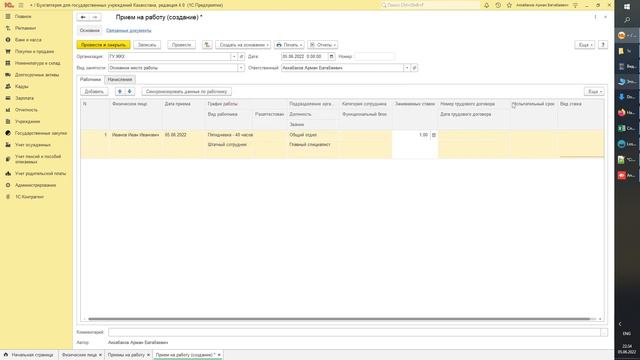Open the Главное section in the sidebar
640x360 pixels.
(23, 17)
